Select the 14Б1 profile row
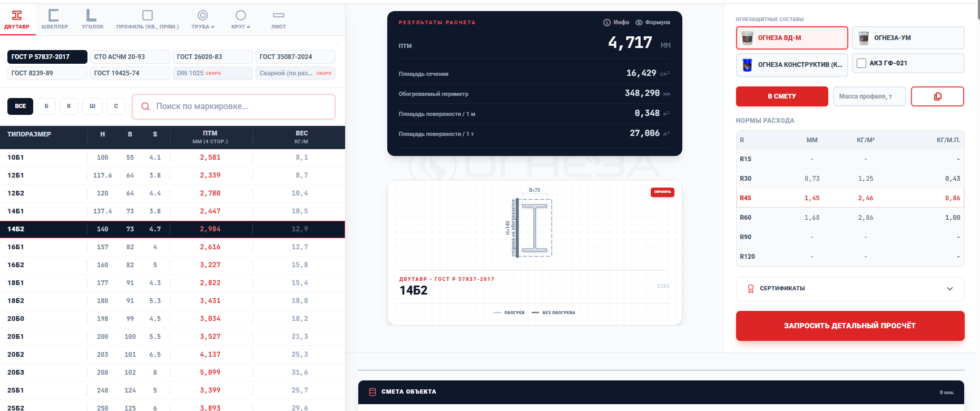 [x=172, y=211]
